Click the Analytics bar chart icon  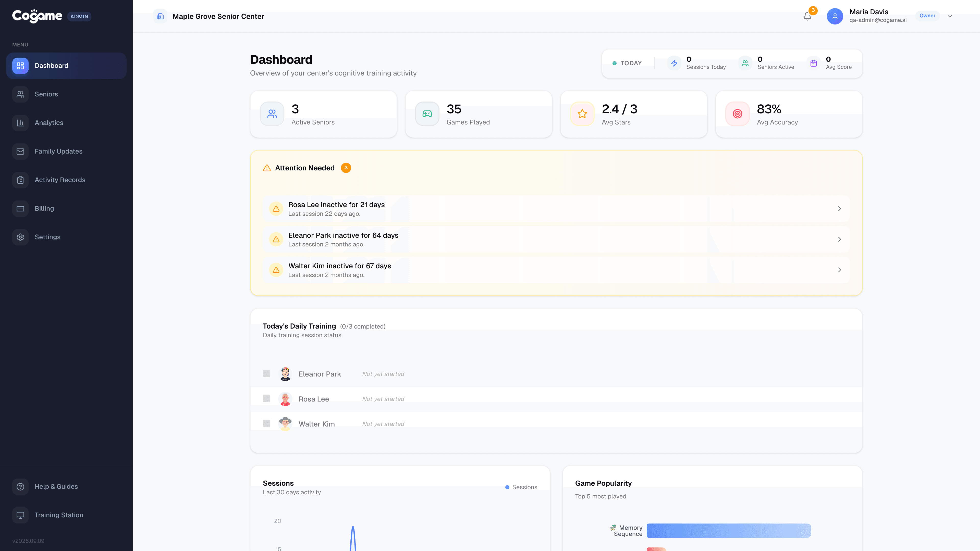point(20,123)
